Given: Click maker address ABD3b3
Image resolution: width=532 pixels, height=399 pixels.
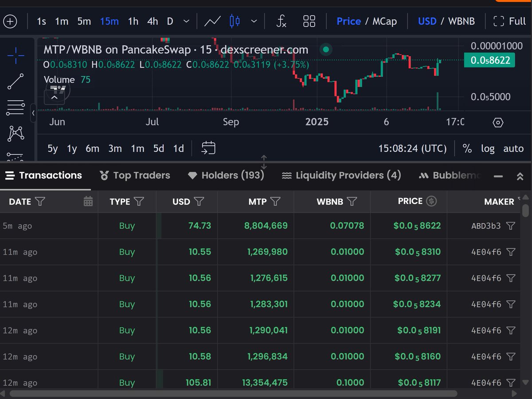Looking at the screenshot, I should click(x=486, y=226).
